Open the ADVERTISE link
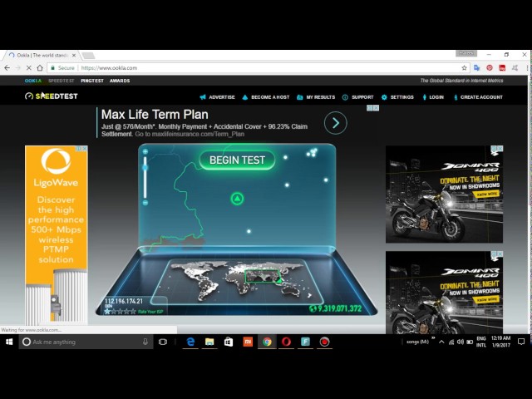Viewport: 532px width, 399px height. pos(222,97)
